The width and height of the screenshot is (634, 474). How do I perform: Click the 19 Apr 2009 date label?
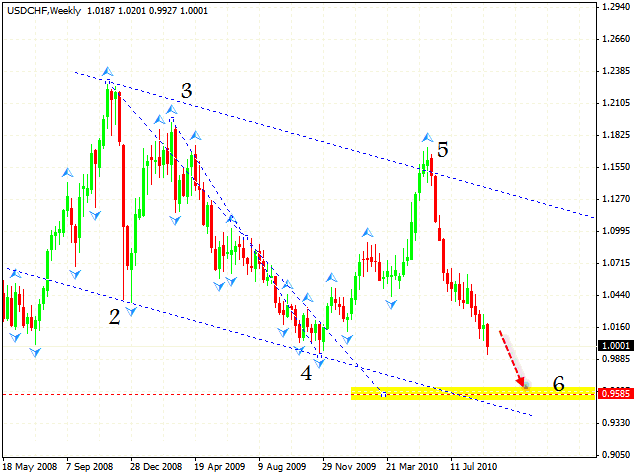(x=219, y=467)
